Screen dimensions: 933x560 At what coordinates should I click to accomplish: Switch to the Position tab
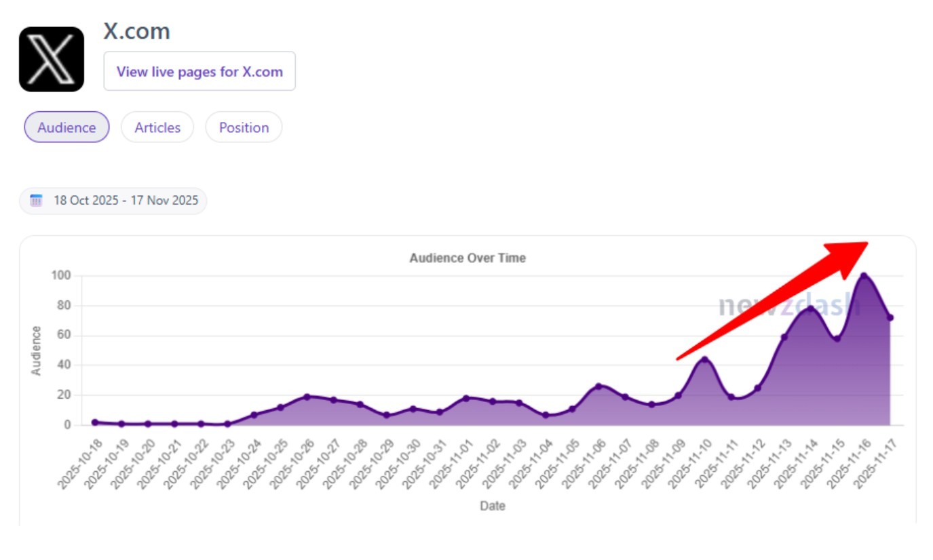(244, 127)
